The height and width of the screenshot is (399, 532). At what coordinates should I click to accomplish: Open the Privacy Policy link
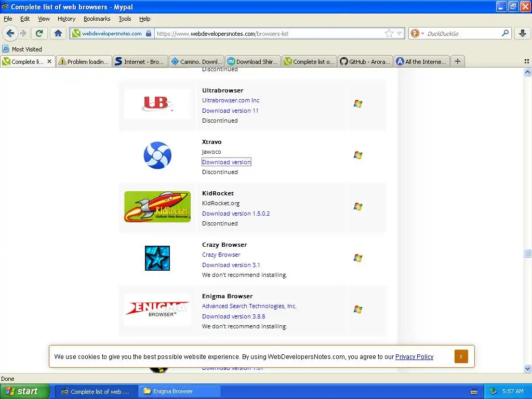point(414,356)
